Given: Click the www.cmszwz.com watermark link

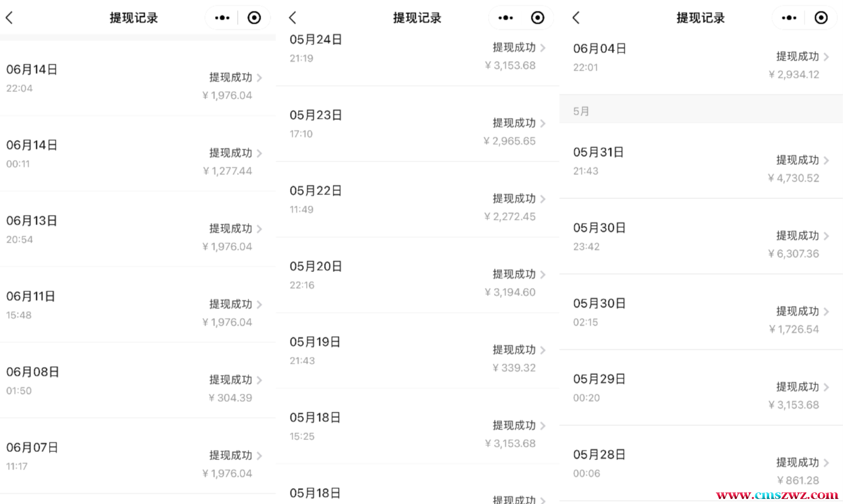Looking at the screenshot, I should tap(777, 495).
